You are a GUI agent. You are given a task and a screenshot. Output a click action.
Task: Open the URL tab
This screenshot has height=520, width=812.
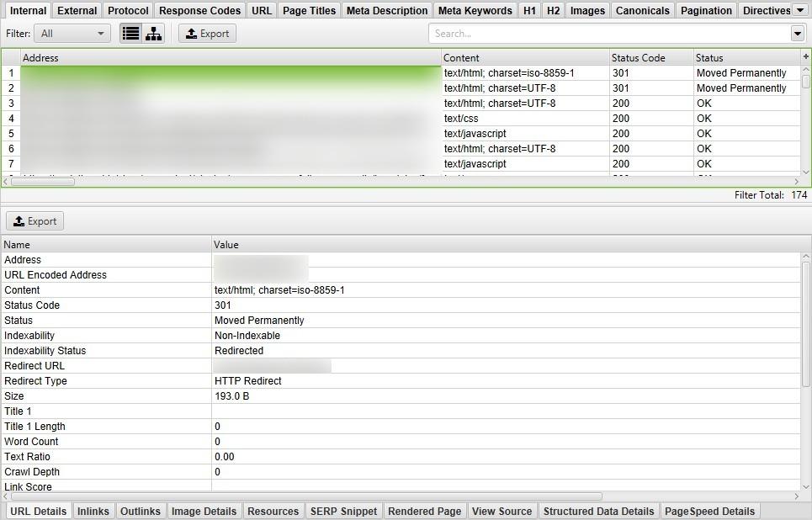[x=262, y=10]
